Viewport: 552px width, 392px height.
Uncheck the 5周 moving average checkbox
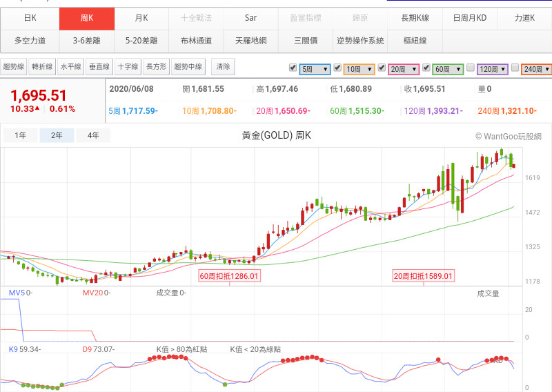click(293, 68)
